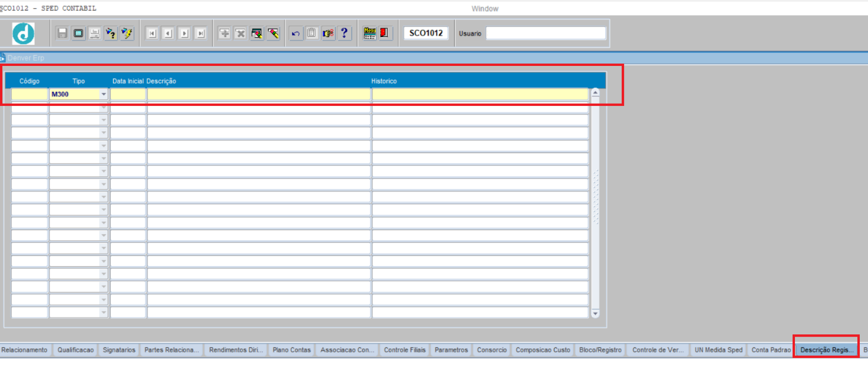Click the first row Descrição field

tap(258, 94)
